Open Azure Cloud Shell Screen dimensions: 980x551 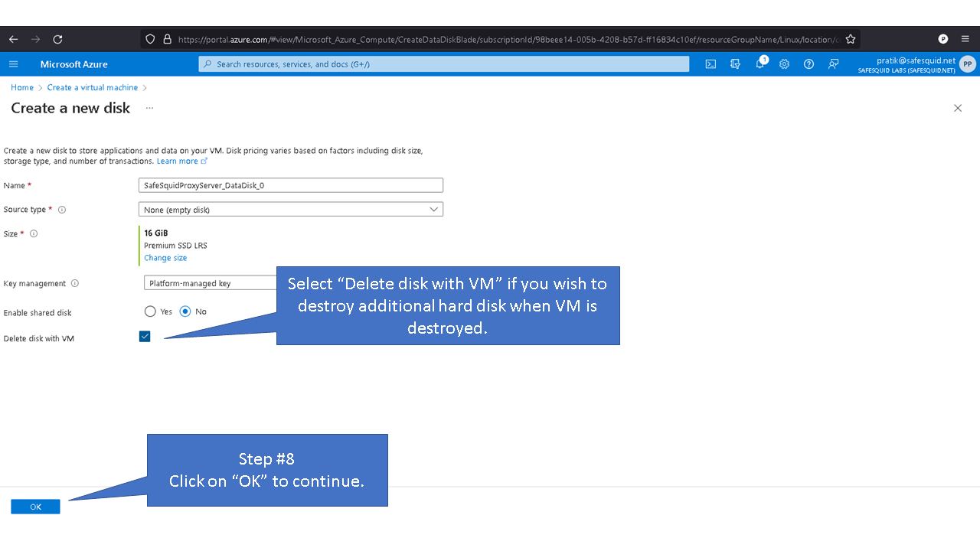tap(710, 64)
